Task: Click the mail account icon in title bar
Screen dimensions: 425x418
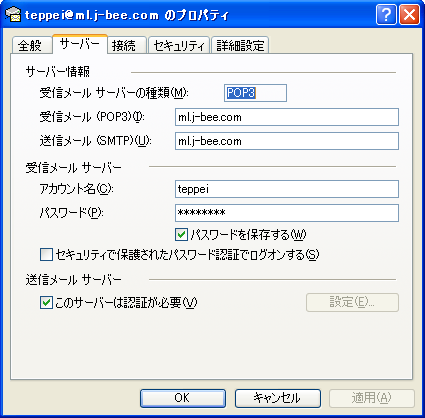Action: point(13,15)
